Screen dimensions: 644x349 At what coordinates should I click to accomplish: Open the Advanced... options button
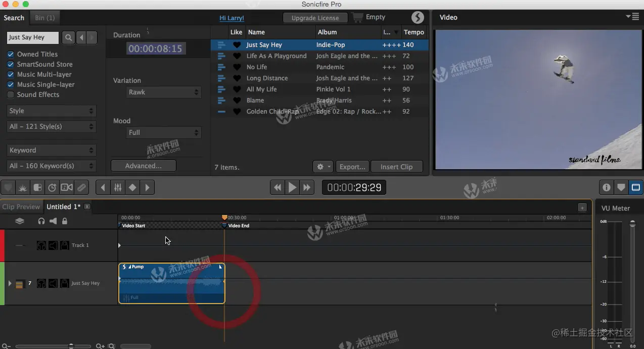[x=144, y=166]
